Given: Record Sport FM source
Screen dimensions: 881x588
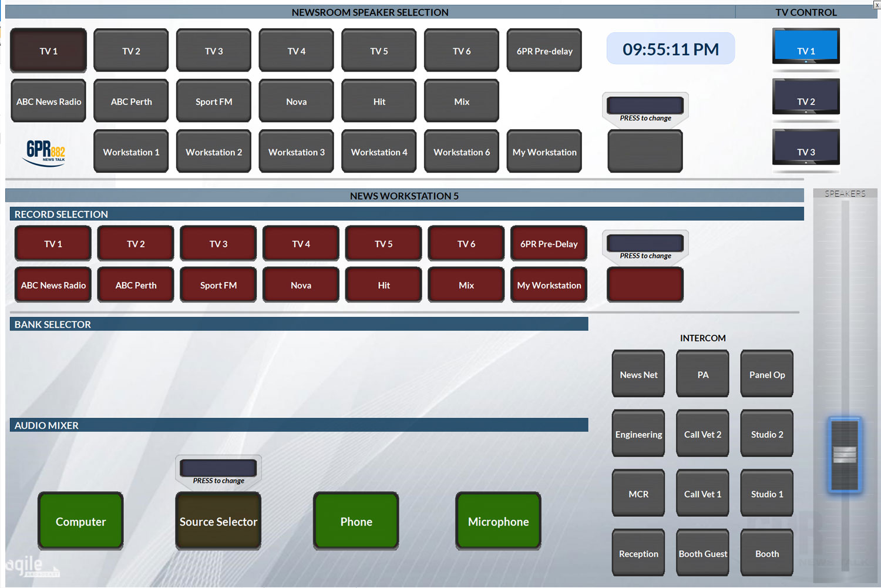Looking at the screenshot, I should click(x=218, y=285).
